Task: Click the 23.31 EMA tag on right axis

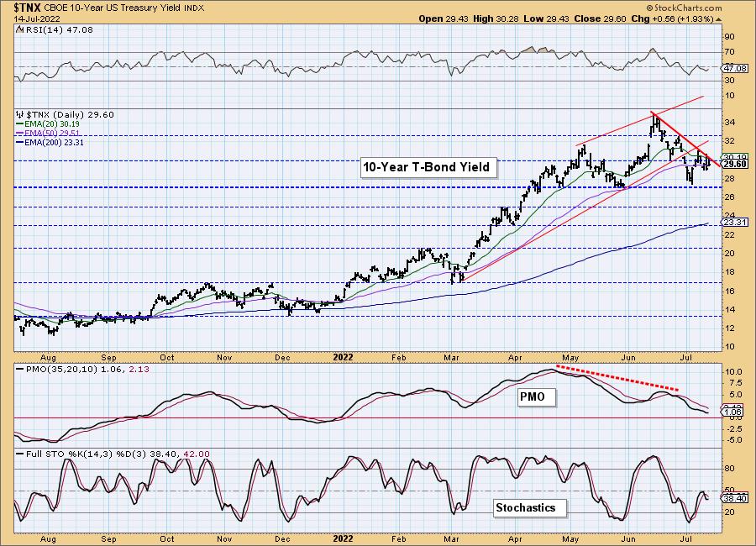Action: tap(735, 223)
